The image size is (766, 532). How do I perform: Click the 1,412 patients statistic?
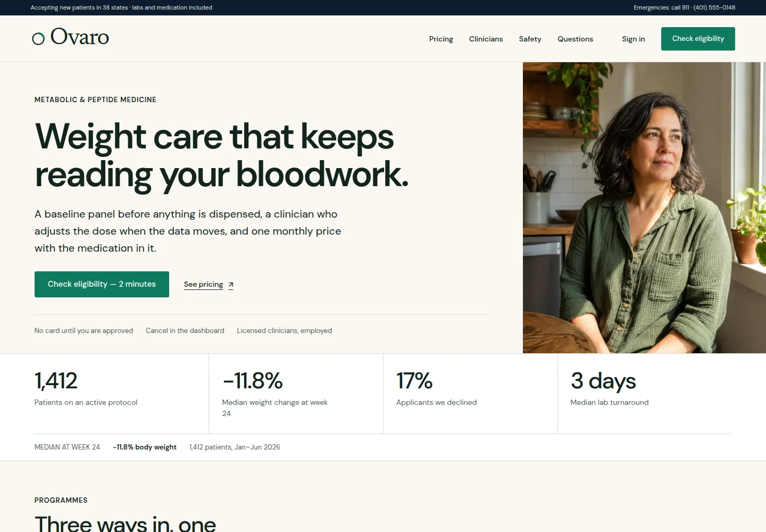tap(56, 381)
